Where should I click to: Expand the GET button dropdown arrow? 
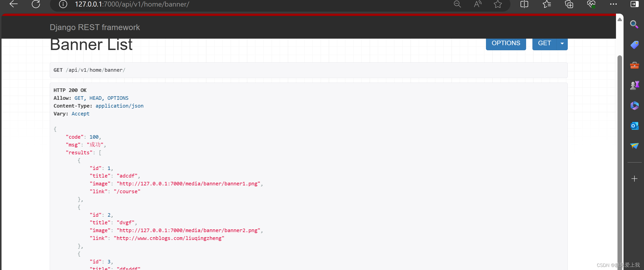pyautogui.click(x=562, y=43)
